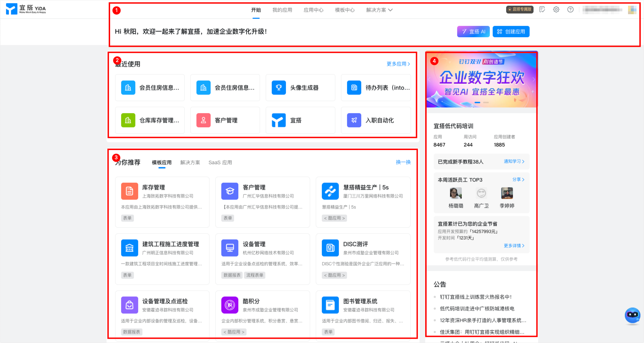
Task: Open 通知学习 chevron link
Action: (x=514, y=161)
